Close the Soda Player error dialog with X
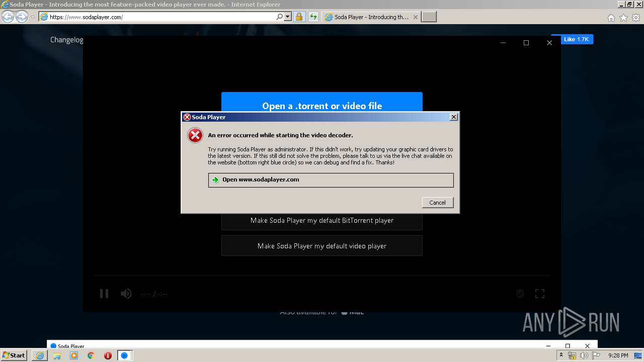This screenshot has width=644, height=362. tap(453, 117)
